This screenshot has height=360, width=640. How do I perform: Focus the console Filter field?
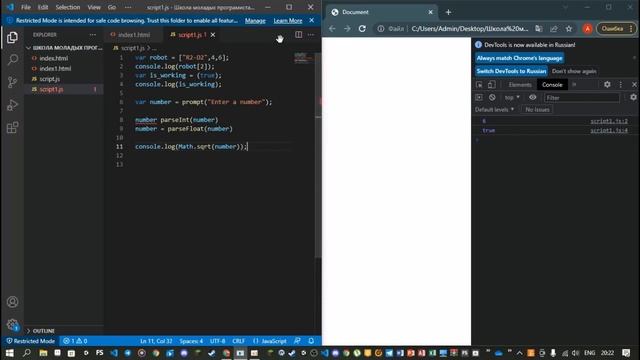tap(582, 98)
